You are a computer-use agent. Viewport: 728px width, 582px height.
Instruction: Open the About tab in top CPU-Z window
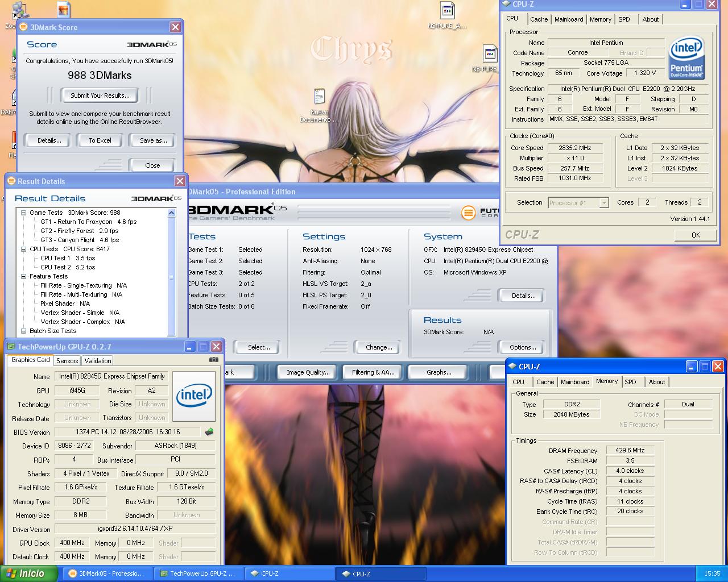651,19
